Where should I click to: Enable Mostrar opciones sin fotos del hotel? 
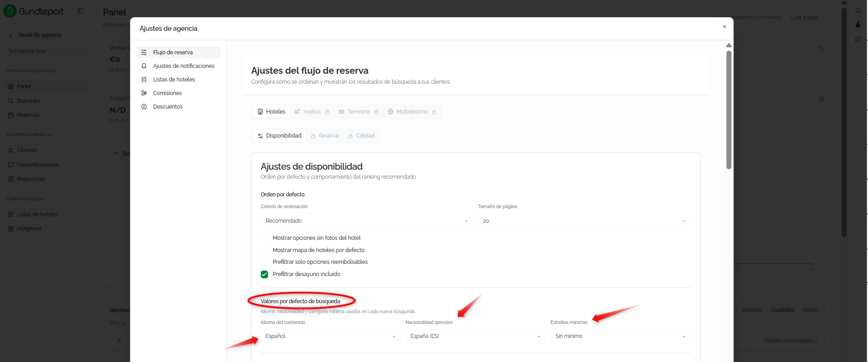[x=264, y=238]
